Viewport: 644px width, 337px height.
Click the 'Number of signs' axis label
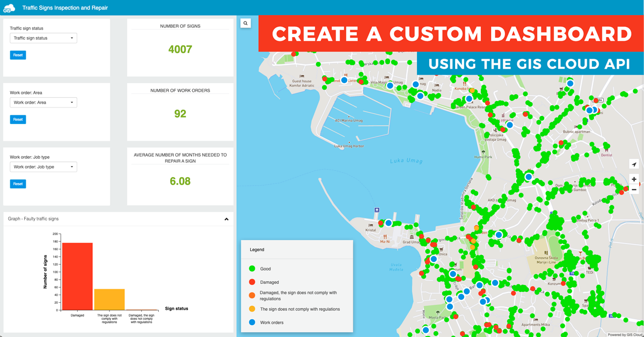point(46,272)
